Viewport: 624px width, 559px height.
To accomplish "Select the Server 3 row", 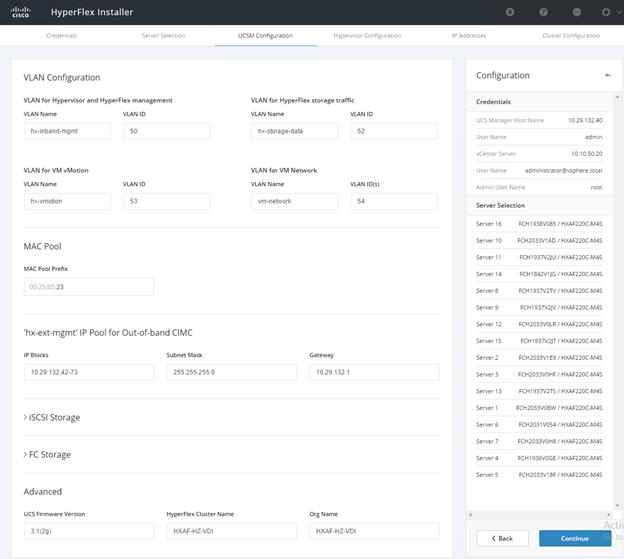I will (x=539, y=374).
